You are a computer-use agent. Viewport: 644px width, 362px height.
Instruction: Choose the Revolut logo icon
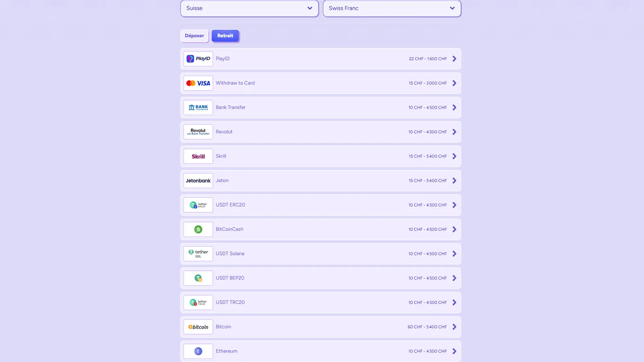click(198, 132)
